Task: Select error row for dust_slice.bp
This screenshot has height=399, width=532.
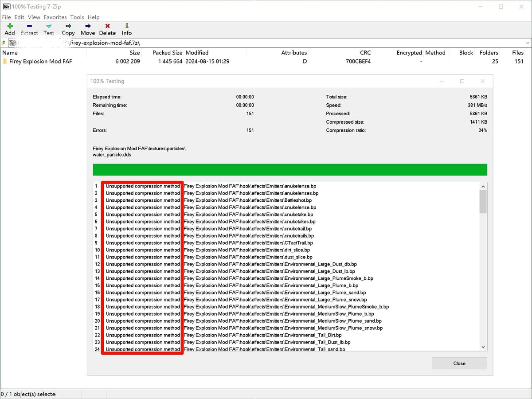Action: pyautogui.click(x=286, y=257)
